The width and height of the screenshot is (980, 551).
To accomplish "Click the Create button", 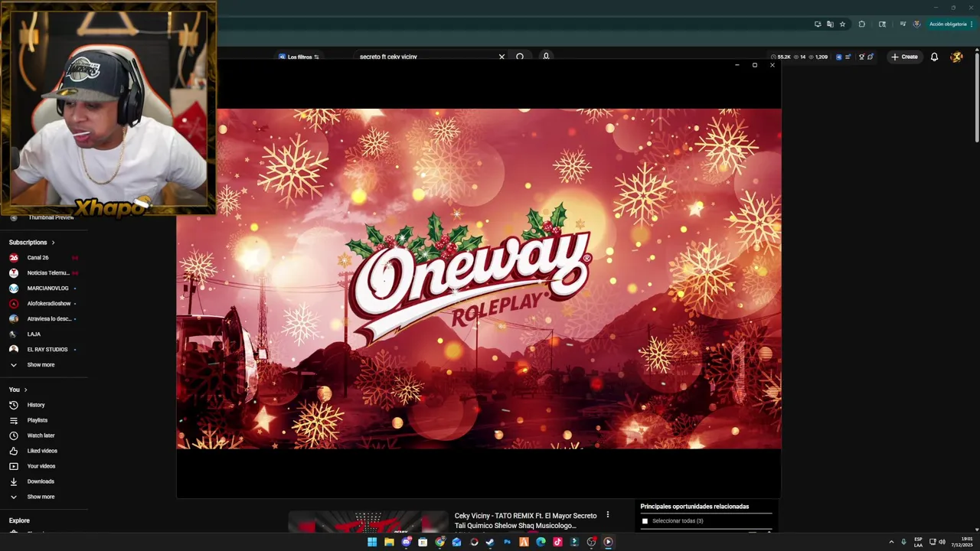I will point(904,57).
